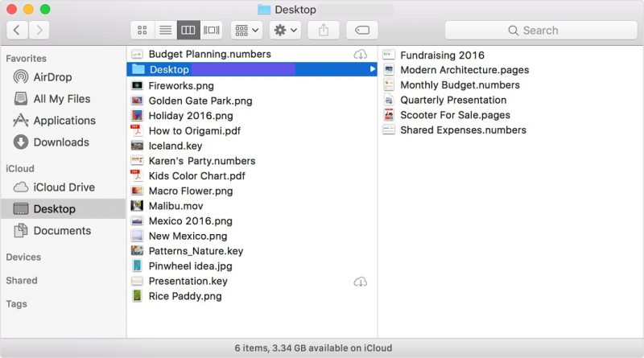Select Fireworks.png file
This screenshot has width=644, height=358.
point(181,86)
